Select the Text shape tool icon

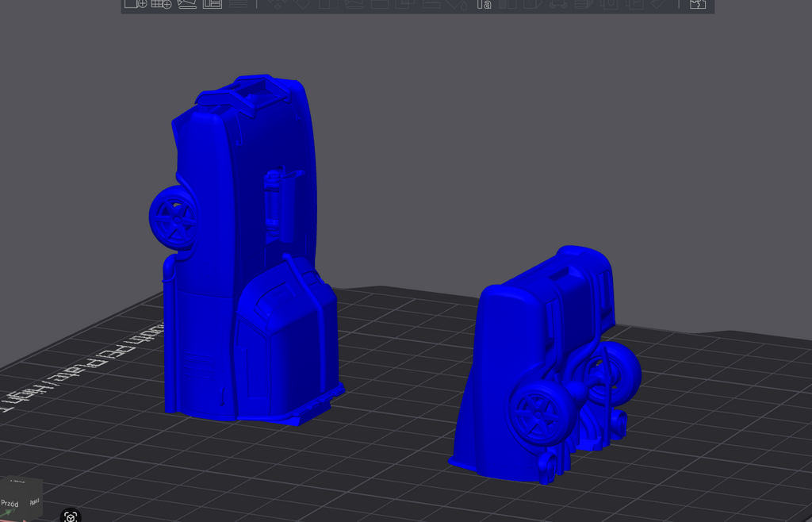[x=484, y=5]
